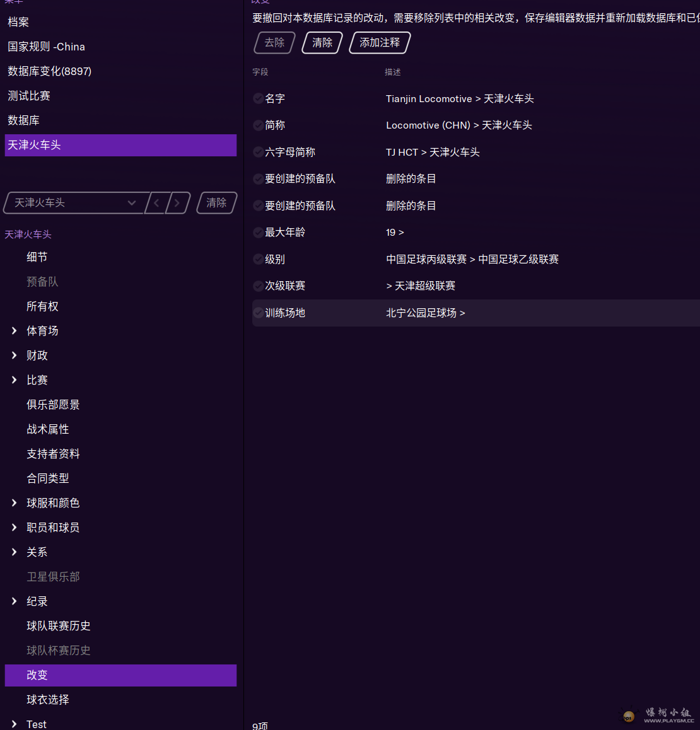Viewport: 700px width, 730px height.
Task: Open 数据库变化(8897) menu item
Action: (x=49, y=71)
